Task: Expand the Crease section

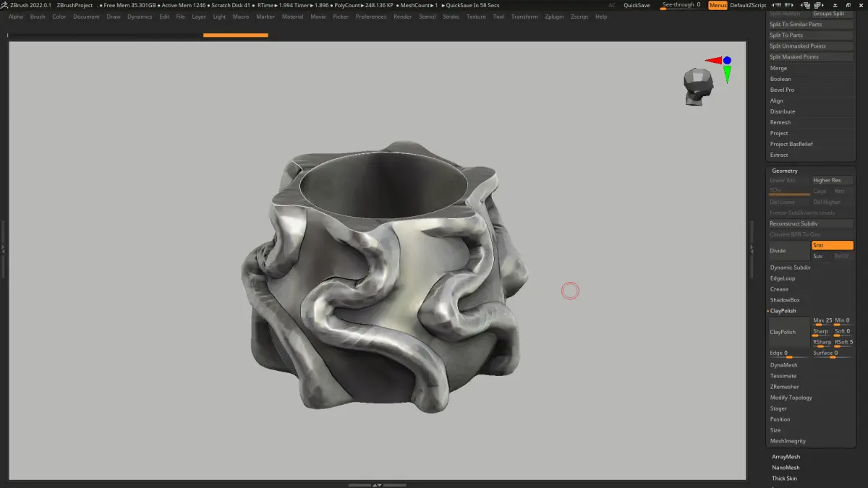Action: (x=779, y=289)
